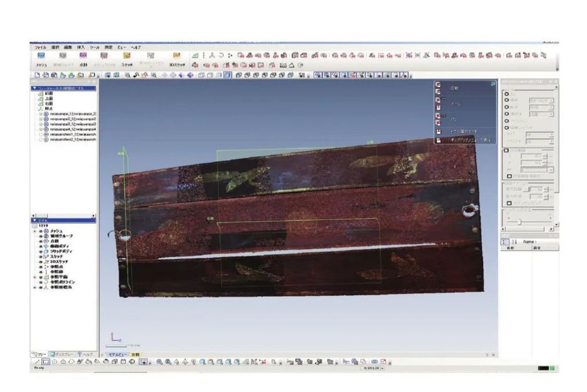This screenshot has height=392, width=587.
Task: Select the circle selection tool at bottom
Action: click(x=55, y=361)
